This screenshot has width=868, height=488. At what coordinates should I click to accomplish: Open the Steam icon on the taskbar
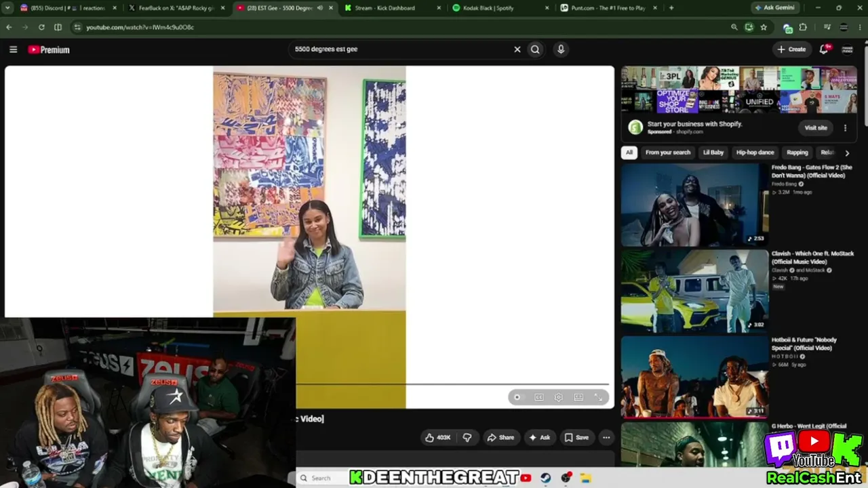pos(546,478)
